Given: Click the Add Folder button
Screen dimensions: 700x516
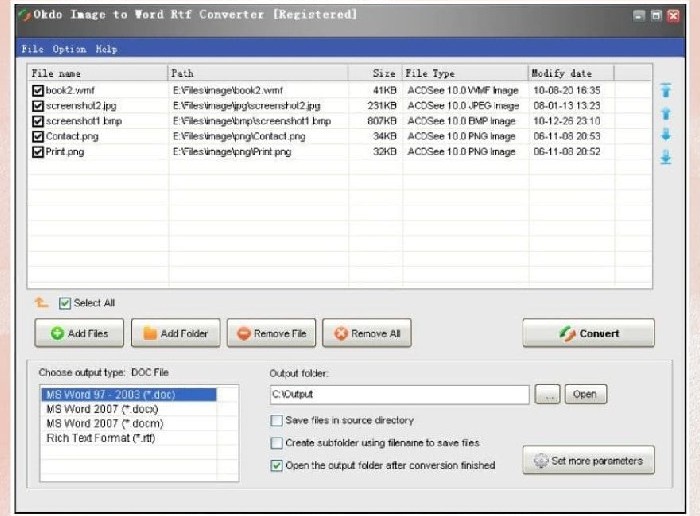Looking at the screenshot, I should [175, 333].
